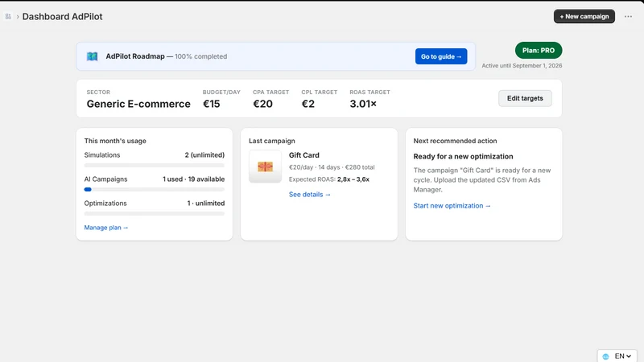Image resolution: width=644 pixels, height=362 pixels.
Task: Click the apps grid icon beside the breadcrumb
Action: (8, 16)
